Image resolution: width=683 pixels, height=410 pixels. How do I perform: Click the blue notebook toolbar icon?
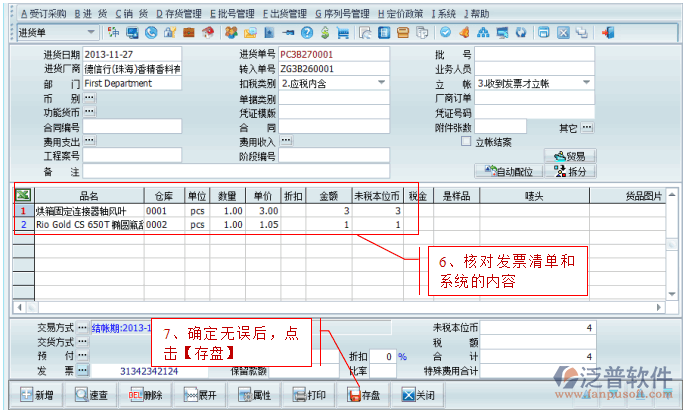(x=384, y=32)
